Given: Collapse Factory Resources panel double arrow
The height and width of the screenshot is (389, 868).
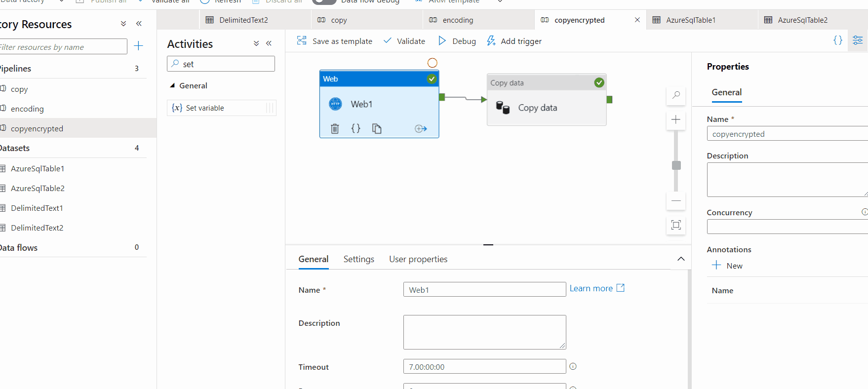Looking at the screenshot, I should click(x=139, y=24).
